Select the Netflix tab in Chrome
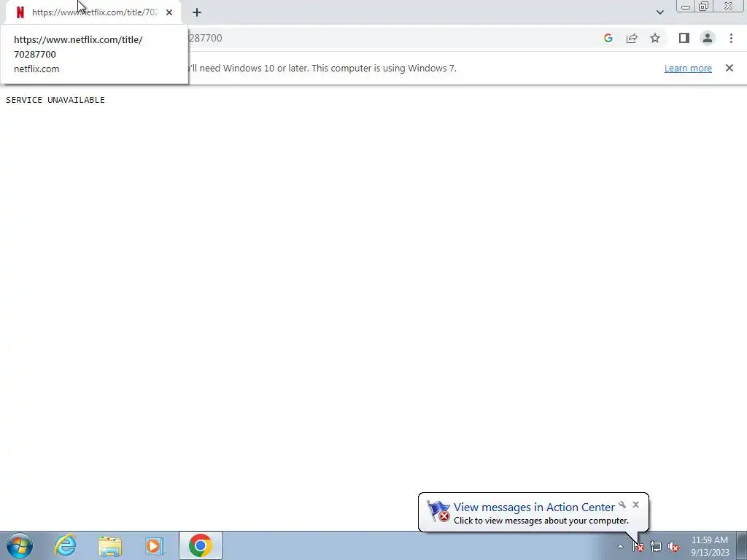This screenshot has width=747, height=560. pyautogui.click(x=93, y=12)
